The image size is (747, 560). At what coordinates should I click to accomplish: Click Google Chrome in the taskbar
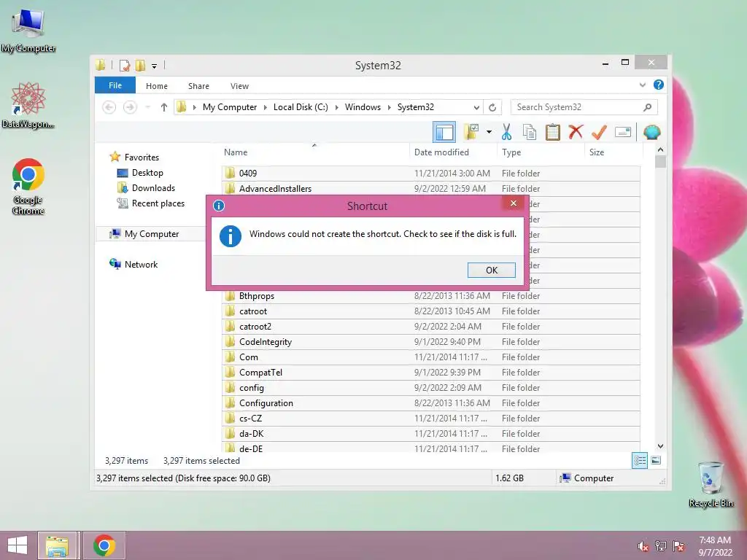tap(104, 545)
